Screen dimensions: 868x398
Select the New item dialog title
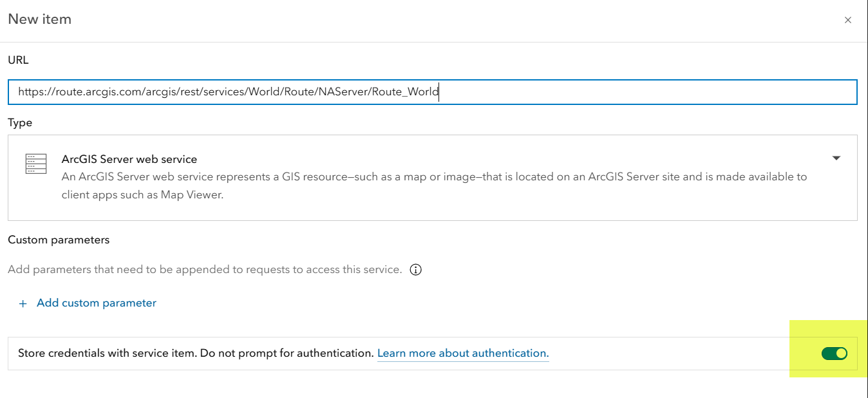pyautogui.click(x=39, y=19)
